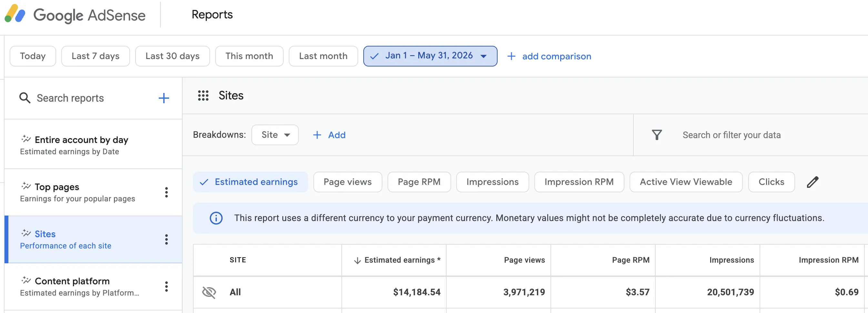Toggle the Clicks metric chip
This screenshot has width=868, height=313.
[771, 182]
